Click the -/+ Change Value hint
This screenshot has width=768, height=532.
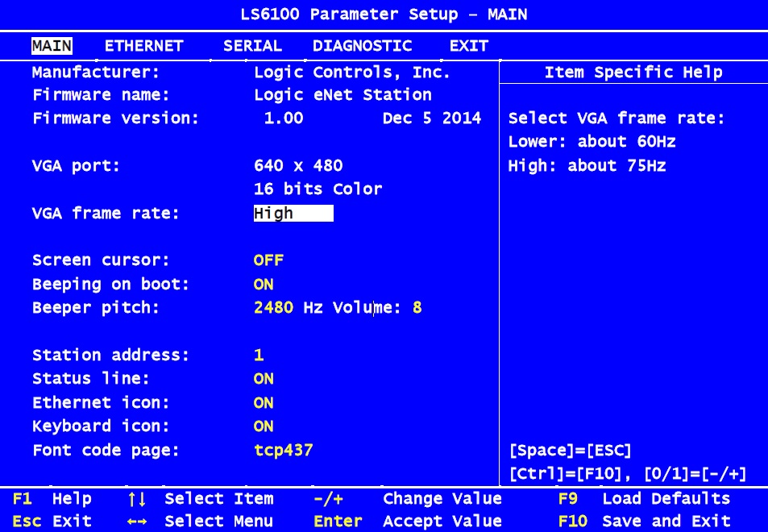point(408,499)
